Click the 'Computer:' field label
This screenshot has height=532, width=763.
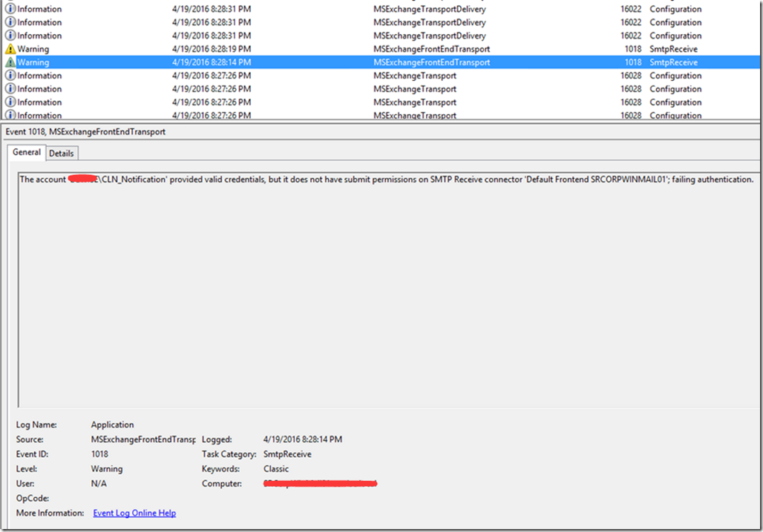(222, 484)
